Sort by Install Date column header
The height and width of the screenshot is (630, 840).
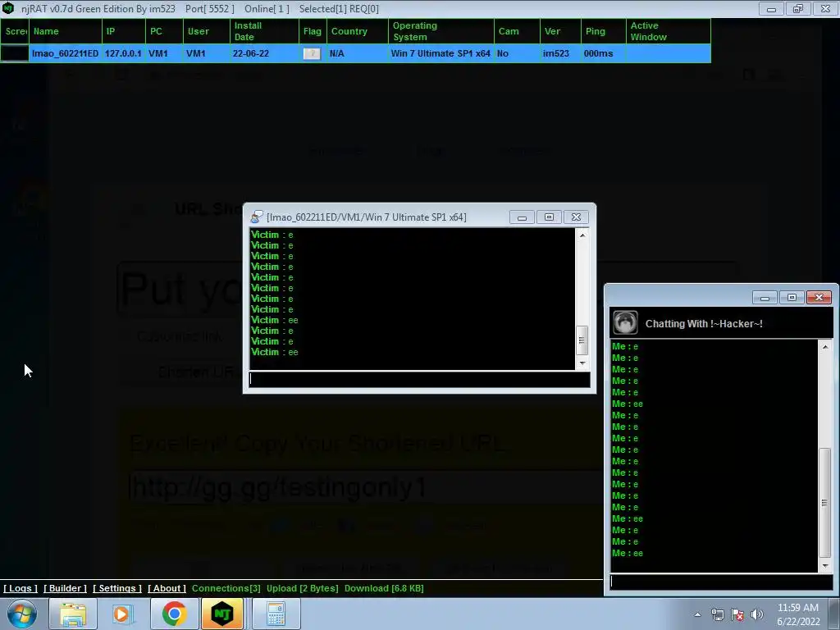(x=264, y=31)
